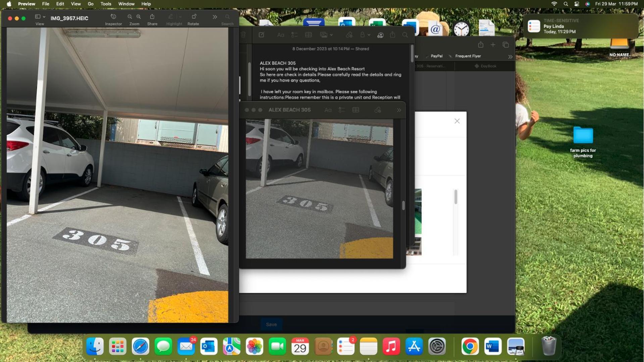
Task: Open text format Aa in Notes toolbar
Action: pyautogui.click(x=281, y=35)
